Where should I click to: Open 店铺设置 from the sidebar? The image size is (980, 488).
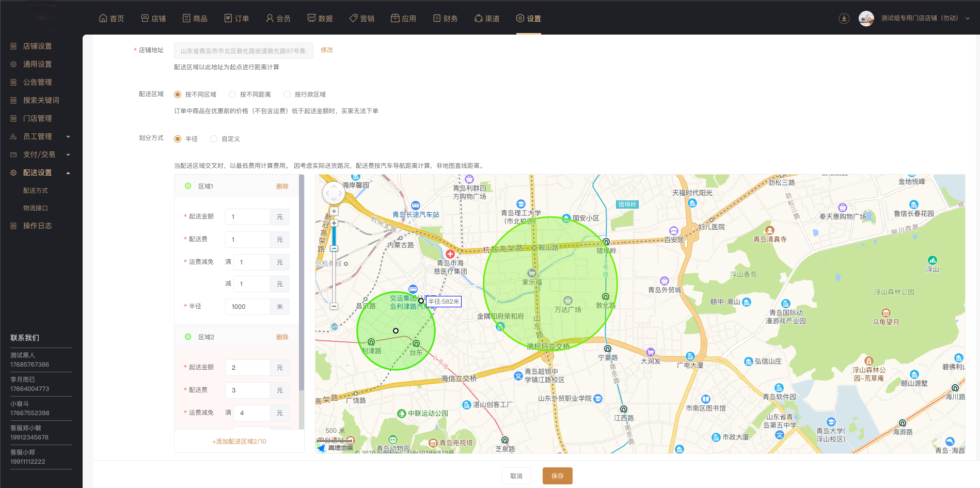tap(37, 46)
